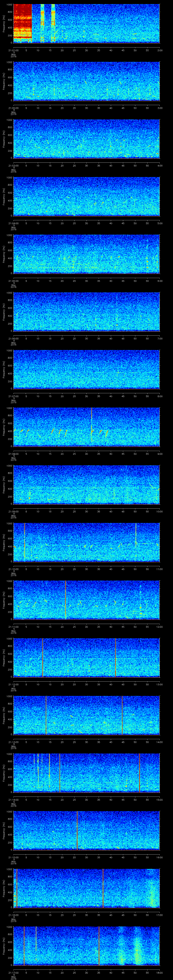Click the '21:14:00' time axis label
This screenshot has height=980, width=173.
[x=13, y=800]
